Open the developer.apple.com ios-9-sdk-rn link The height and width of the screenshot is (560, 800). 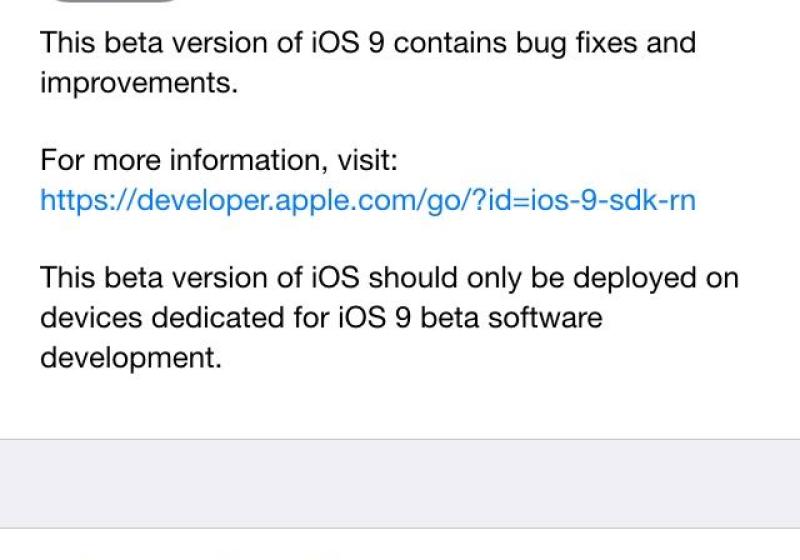click(x=368, y=200)
